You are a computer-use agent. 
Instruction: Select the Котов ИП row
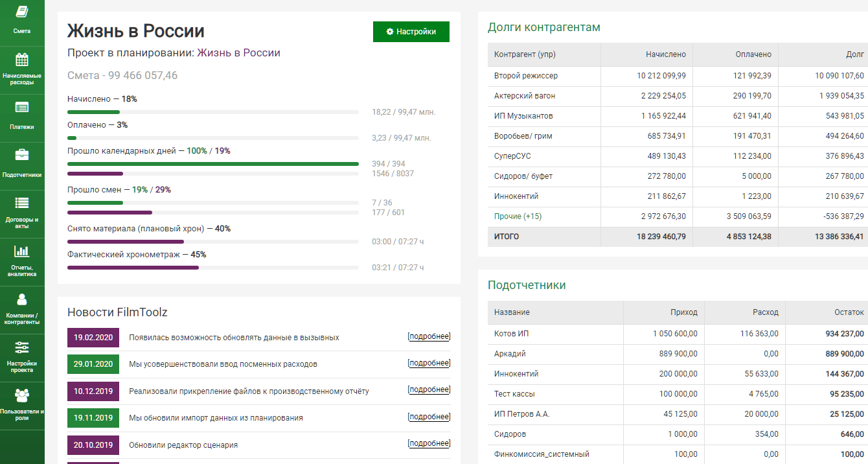pos(678,334)
